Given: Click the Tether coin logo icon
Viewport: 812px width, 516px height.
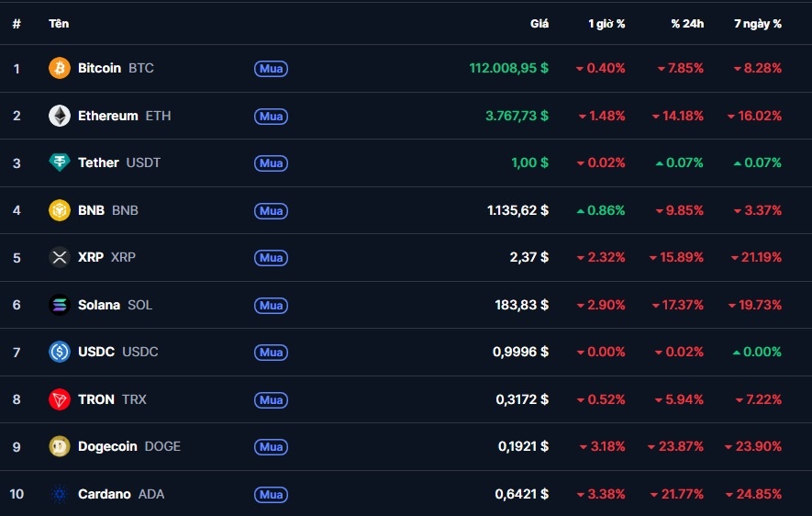Looking at the screenshot, I should [x=60, y=163].
